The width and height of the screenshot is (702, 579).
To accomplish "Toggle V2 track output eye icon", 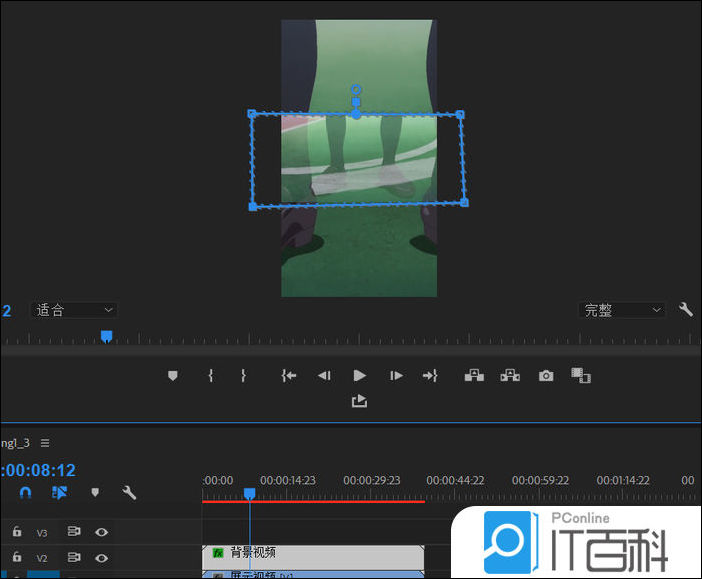I will (101, 557).
